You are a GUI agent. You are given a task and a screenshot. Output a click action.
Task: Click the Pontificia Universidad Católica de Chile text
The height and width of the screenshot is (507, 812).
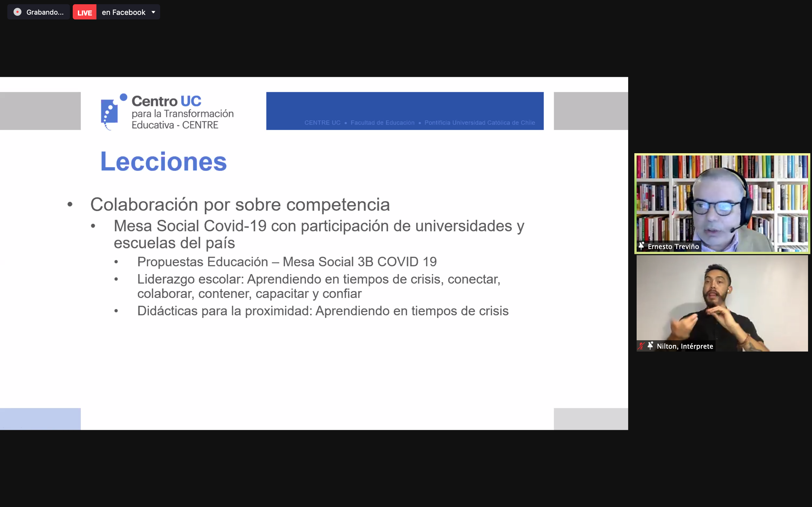tap(480, 123)
